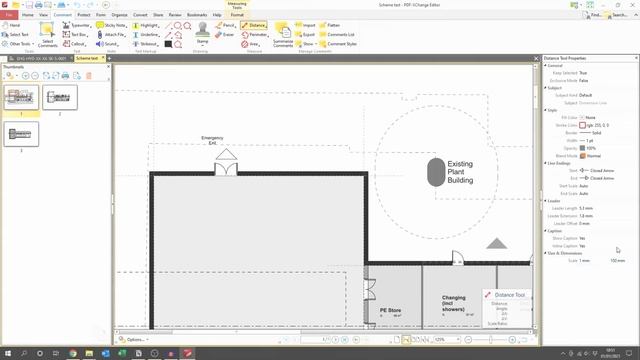Choose the Text Box tool
Screen dimensions: 640x360
(75, 35)
